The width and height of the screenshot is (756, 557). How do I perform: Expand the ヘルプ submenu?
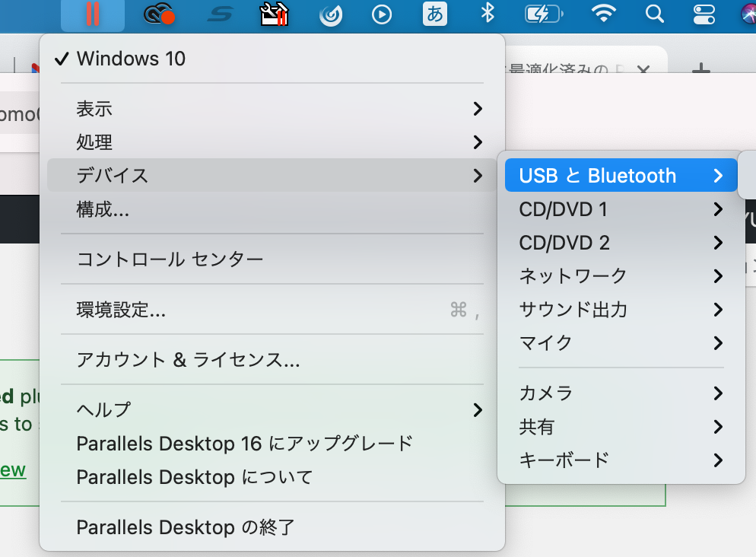[x=272, y=410]
